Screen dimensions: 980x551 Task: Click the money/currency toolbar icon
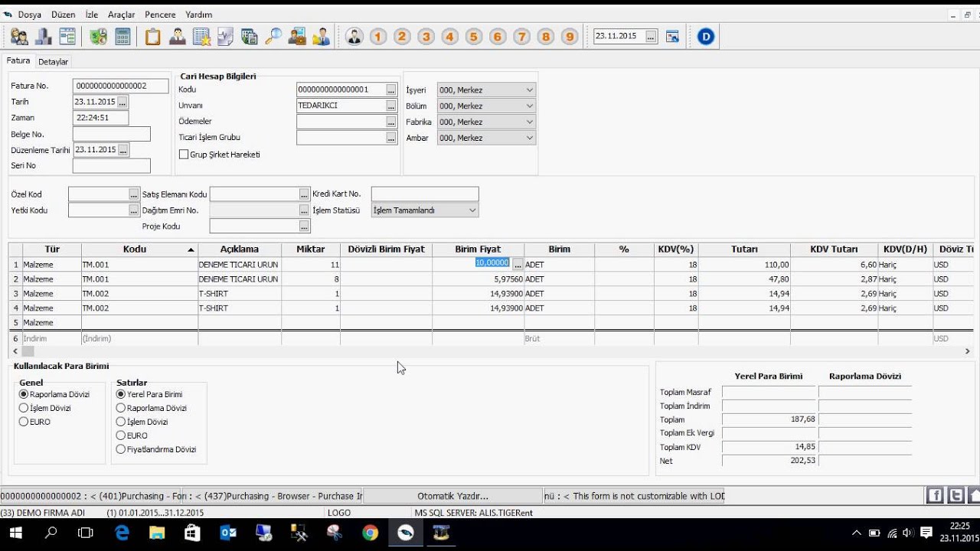[98, 36]
